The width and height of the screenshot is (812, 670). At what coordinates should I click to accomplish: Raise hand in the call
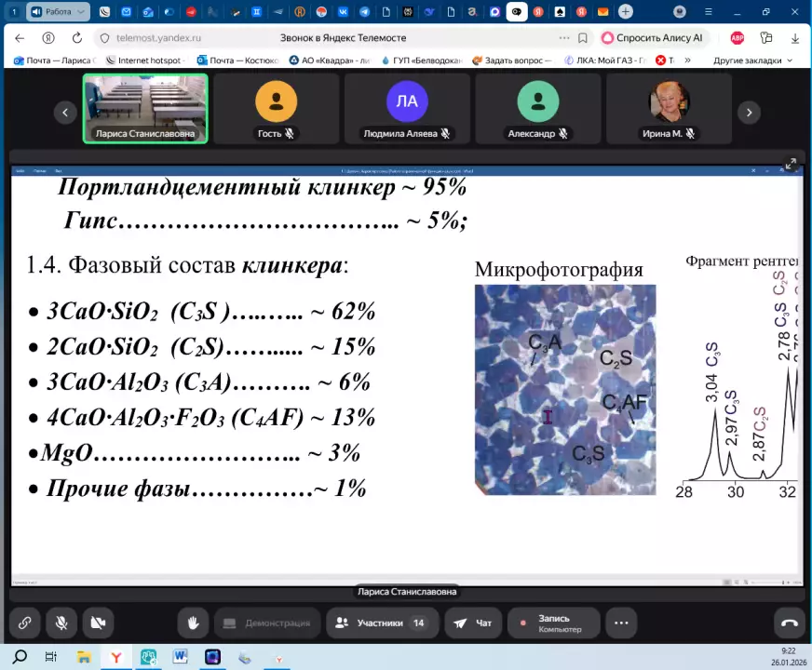pyautogui.click(x=193, y=623)
